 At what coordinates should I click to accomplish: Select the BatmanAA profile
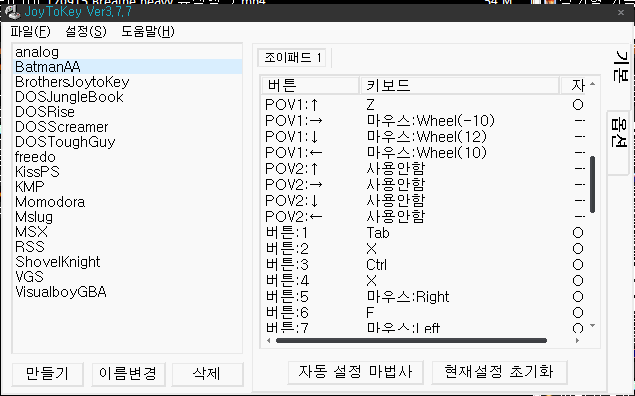click(x=128, y=67)
